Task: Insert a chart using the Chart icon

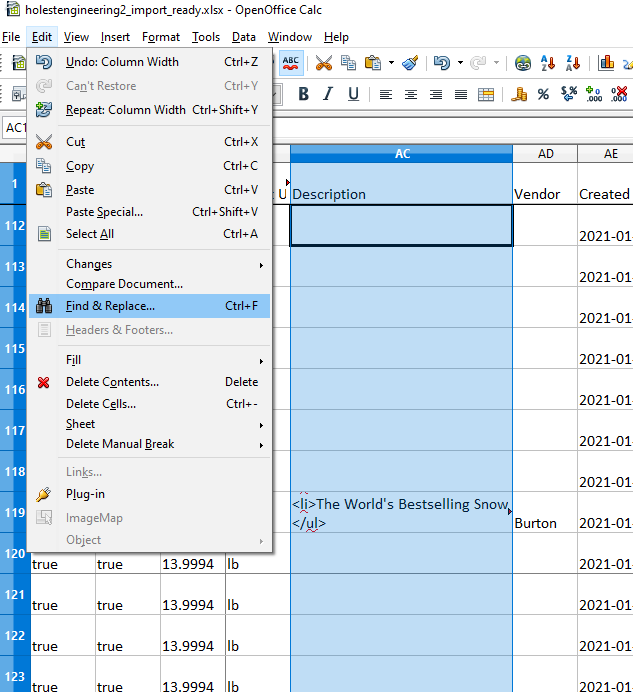Action: click(606, 62)
